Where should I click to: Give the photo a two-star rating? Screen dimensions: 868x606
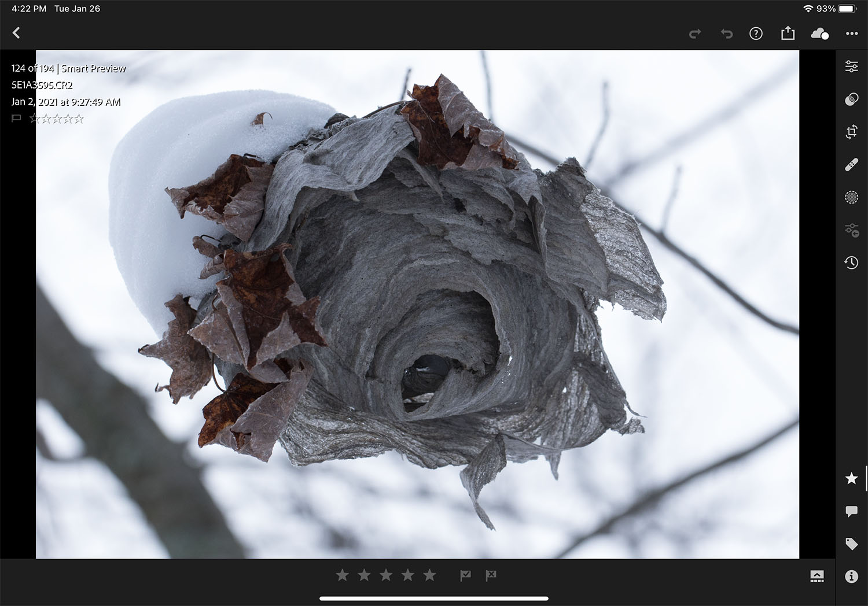click(364, 575)
